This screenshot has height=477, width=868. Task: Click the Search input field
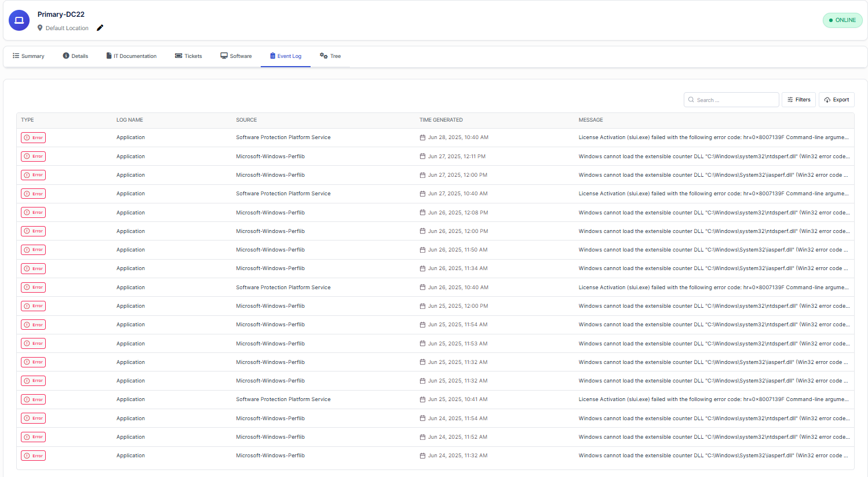pyautogui.click(x=731, y=100)
